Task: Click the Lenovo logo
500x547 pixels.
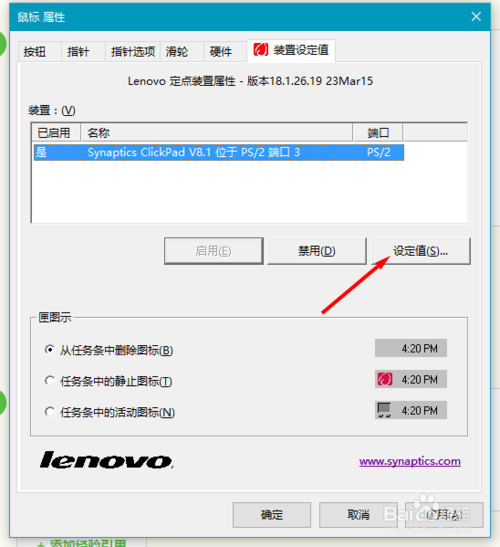Action: (x=106, y=460)
